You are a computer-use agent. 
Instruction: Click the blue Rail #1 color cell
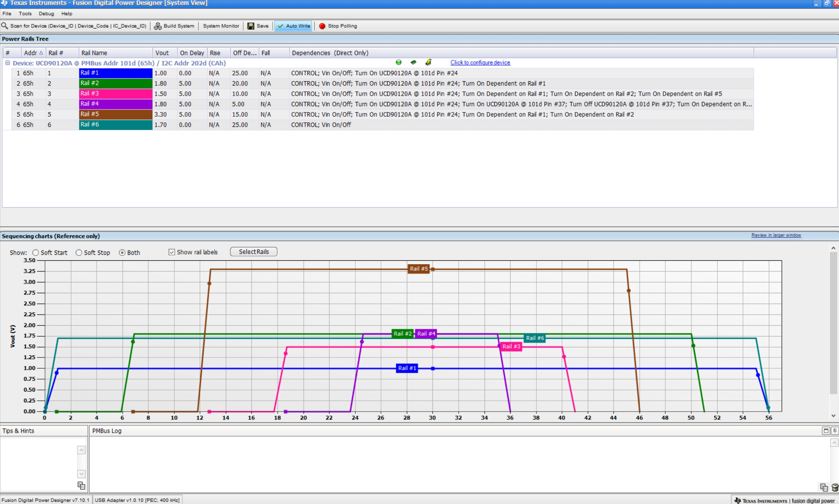point(116,73)
